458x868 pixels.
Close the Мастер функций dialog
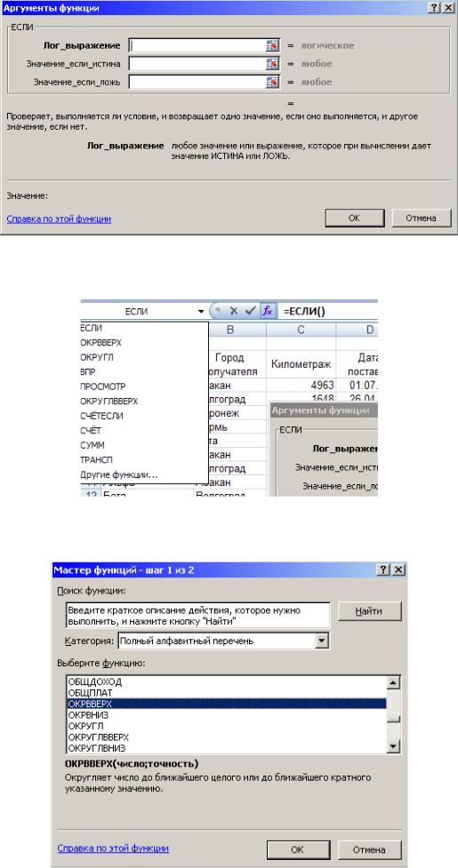pos(398,569)
